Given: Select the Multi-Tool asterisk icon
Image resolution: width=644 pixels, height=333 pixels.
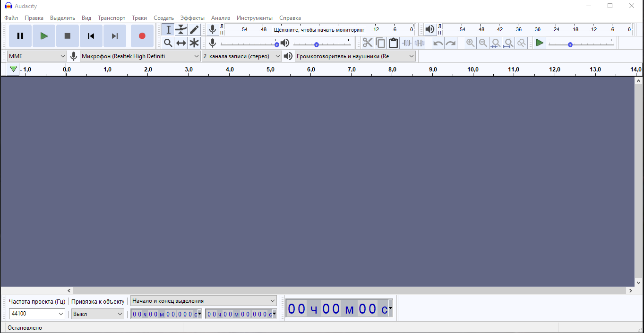Looking at the screenshot, I should click(x=194, y=43).
